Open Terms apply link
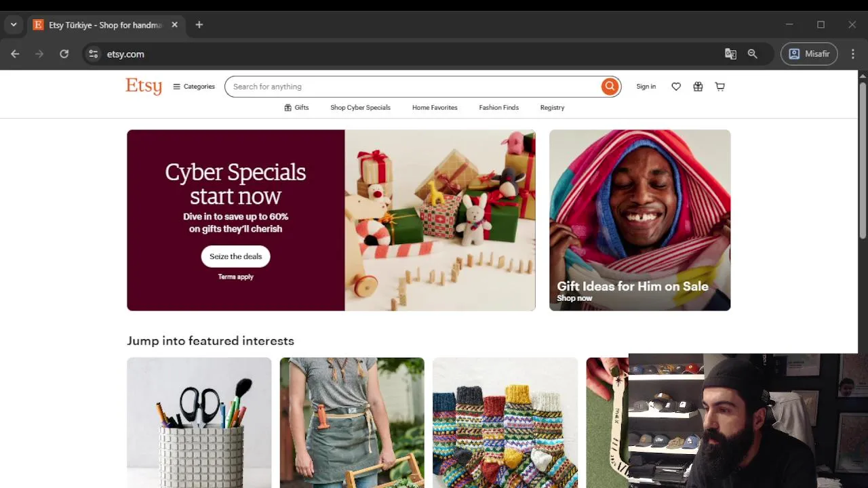Image resolution: width=868 pixels, height=488 pixels. click(235, 277)
